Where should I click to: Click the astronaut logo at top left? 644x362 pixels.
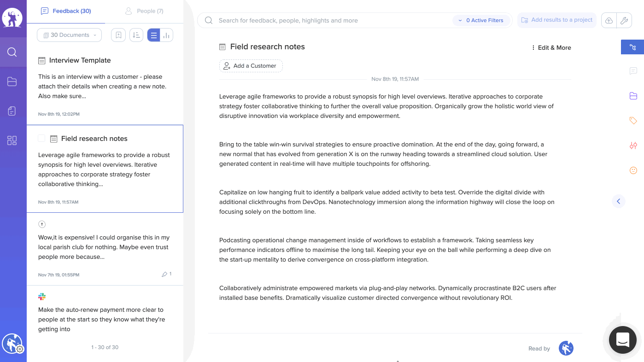point(12,18)
